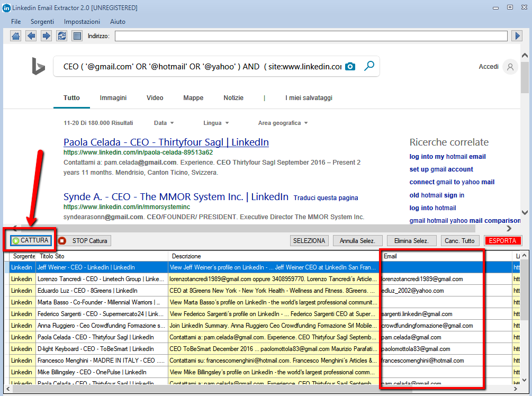Screen dimensions: 532x396
Task: Open Bing visual search camera icon
Action: coord(350,67)
